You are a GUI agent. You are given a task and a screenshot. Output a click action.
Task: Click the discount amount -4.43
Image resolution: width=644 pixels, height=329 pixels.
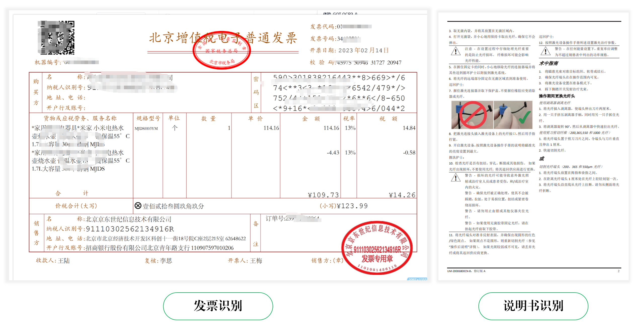[x=333, y=153]
